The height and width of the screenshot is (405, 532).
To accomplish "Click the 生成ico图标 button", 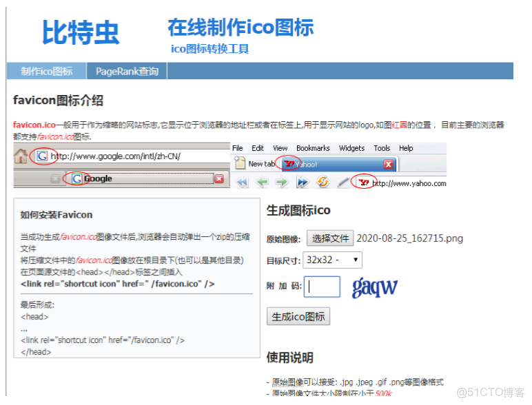I will 298,316.
